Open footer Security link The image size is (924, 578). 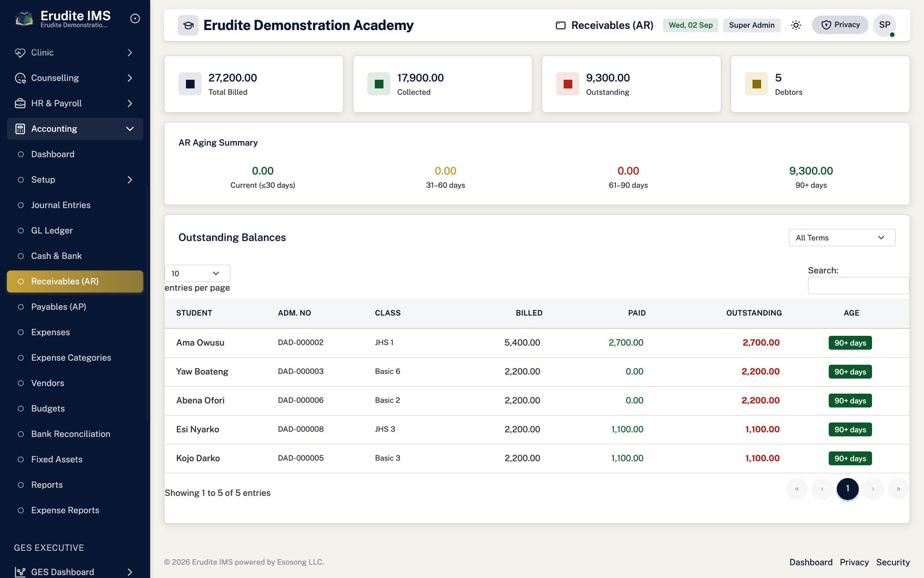[x=893, y=562]
